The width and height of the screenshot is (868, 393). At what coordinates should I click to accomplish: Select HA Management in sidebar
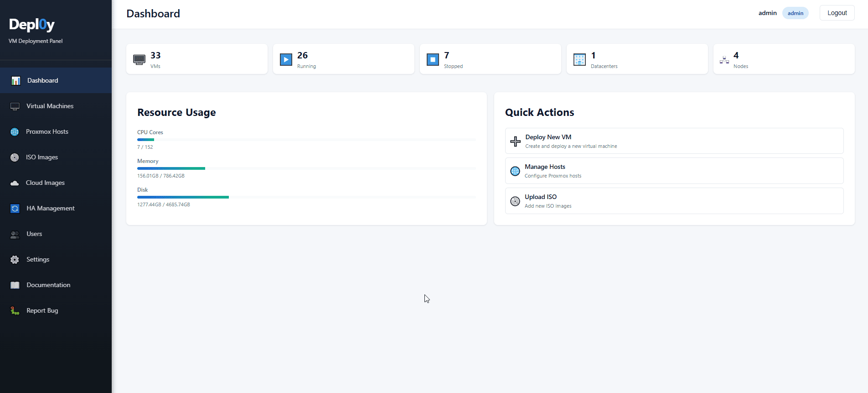[x=56, y=208]
